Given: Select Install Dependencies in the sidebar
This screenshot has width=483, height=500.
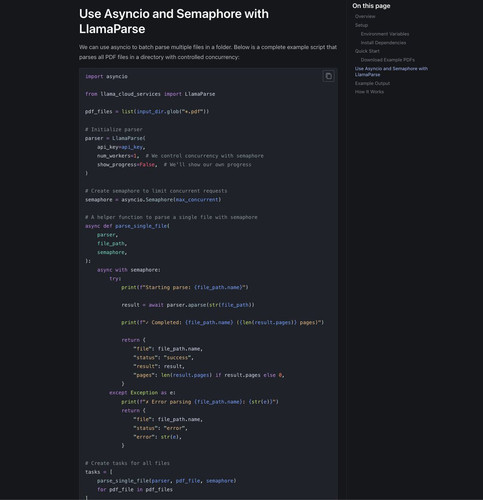Looking at the screenshot, I should pyautogui.click(x=383, y=43).
